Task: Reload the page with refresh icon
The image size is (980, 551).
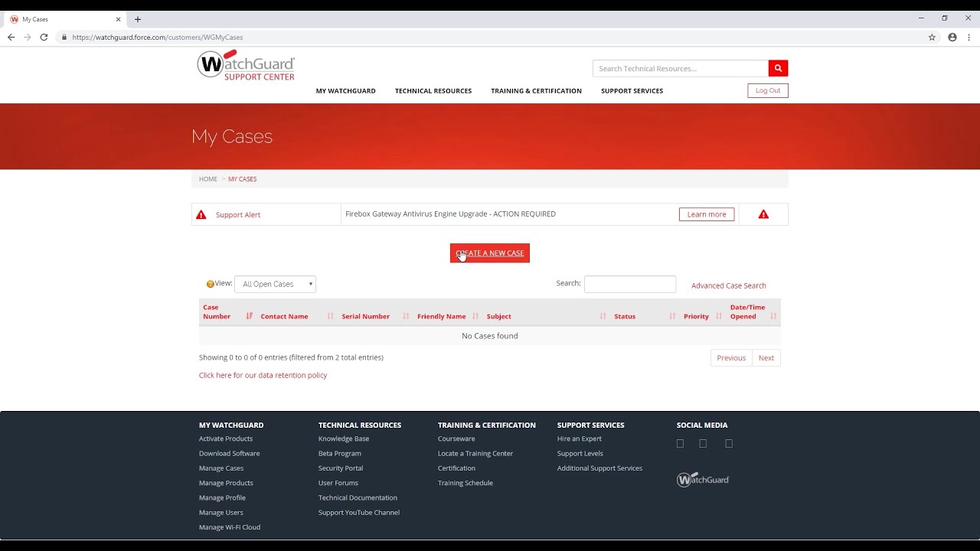Action: pos(44,37)
